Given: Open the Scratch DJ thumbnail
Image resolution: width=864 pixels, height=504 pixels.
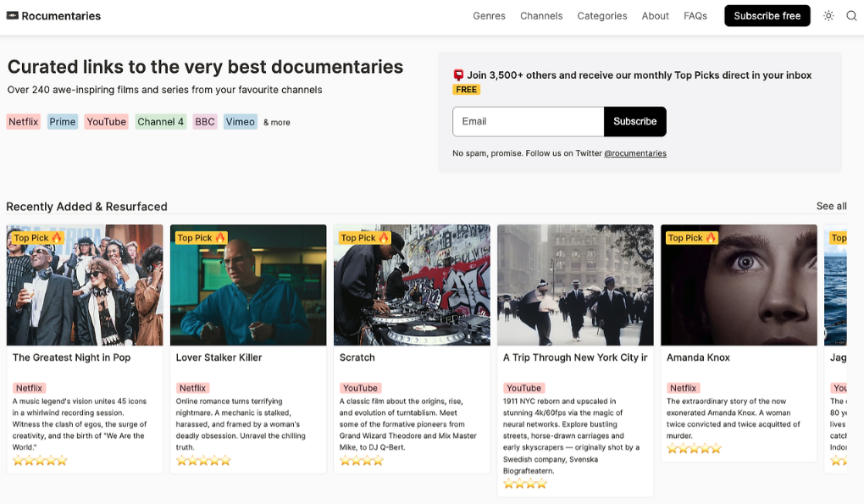Looking at the screenshot, I should tap(412, 285).
